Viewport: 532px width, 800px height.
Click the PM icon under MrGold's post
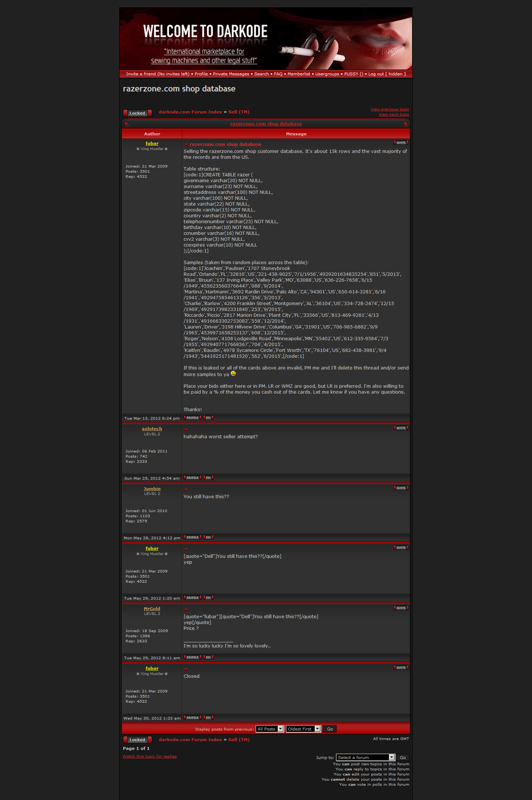208,657
